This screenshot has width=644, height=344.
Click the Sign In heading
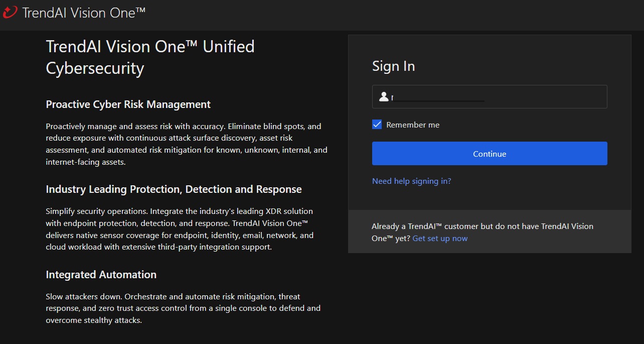[393, 66]
